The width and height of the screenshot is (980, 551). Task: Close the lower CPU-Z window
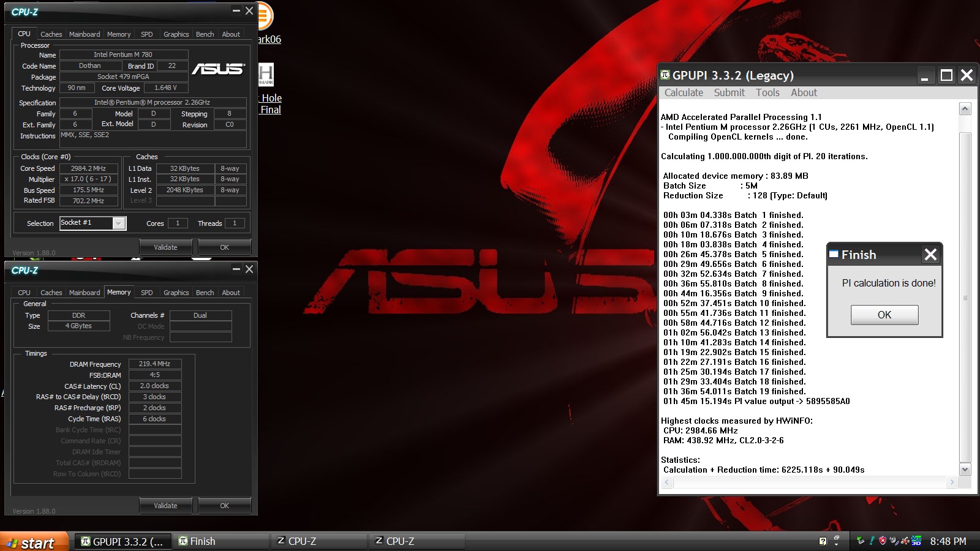(x=249, y=269)
